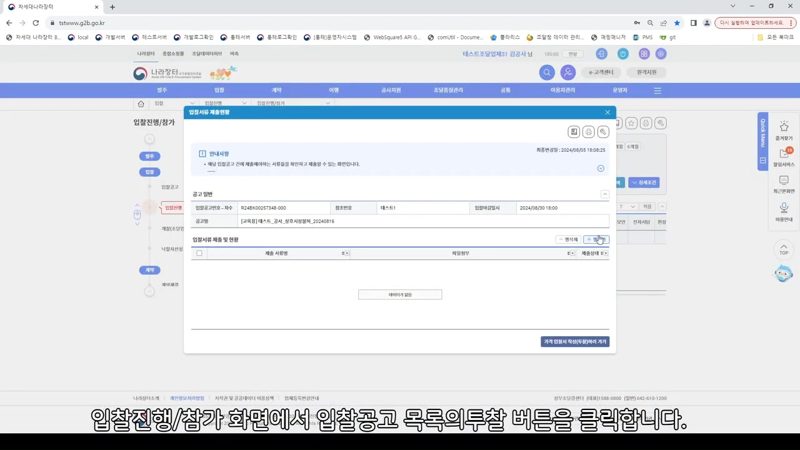800x450 pixels.
Task: Reload the page with browser refresh icon
Action: point(36,23)
